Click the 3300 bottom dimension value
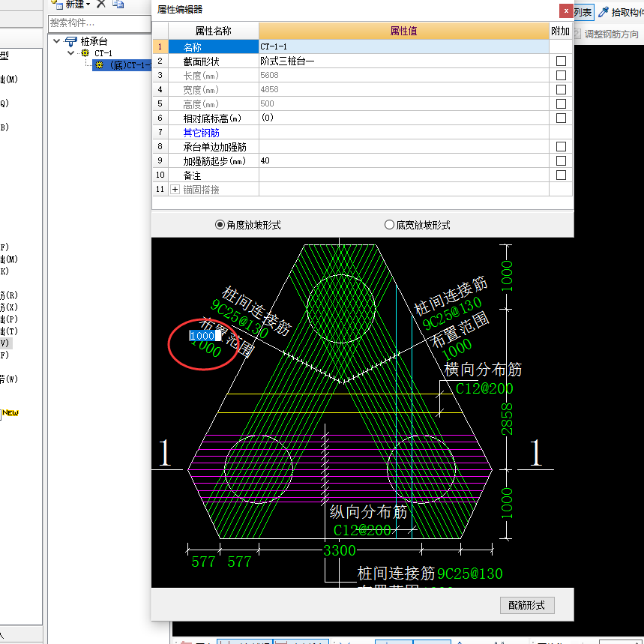The width and height of the screenshot is (644, 644). (x=340, y=550)
